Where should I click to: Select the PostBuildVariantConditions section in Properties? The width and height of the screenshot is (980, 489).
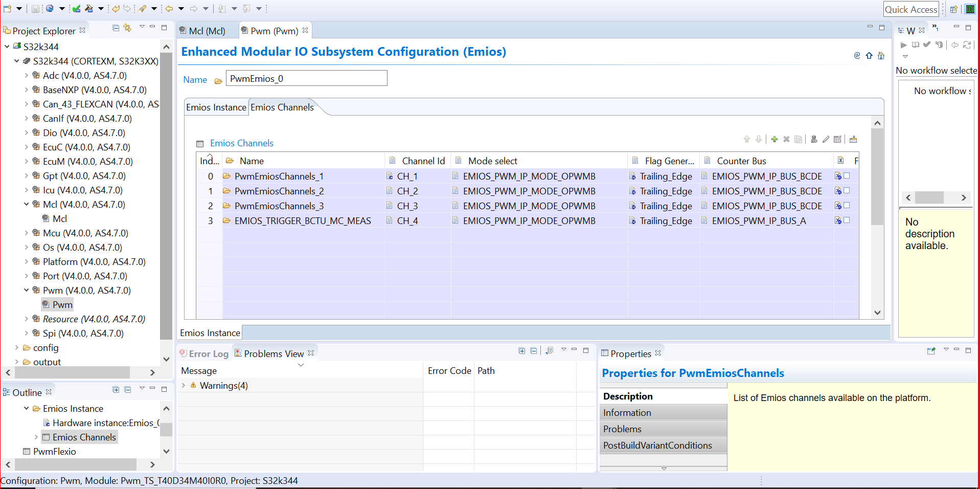[x=663, y=446]
